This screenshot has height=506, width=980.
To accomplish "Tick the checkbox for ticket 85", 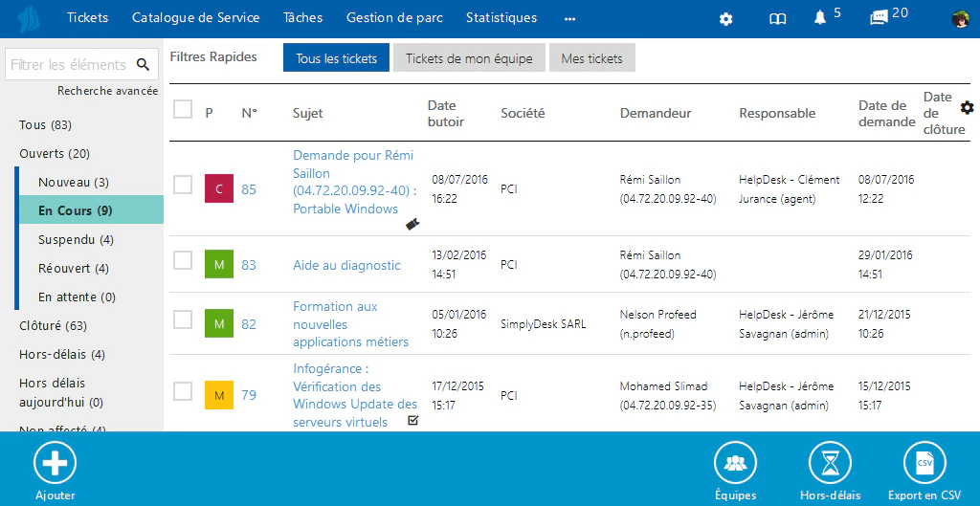I will [x=183, y=185].
